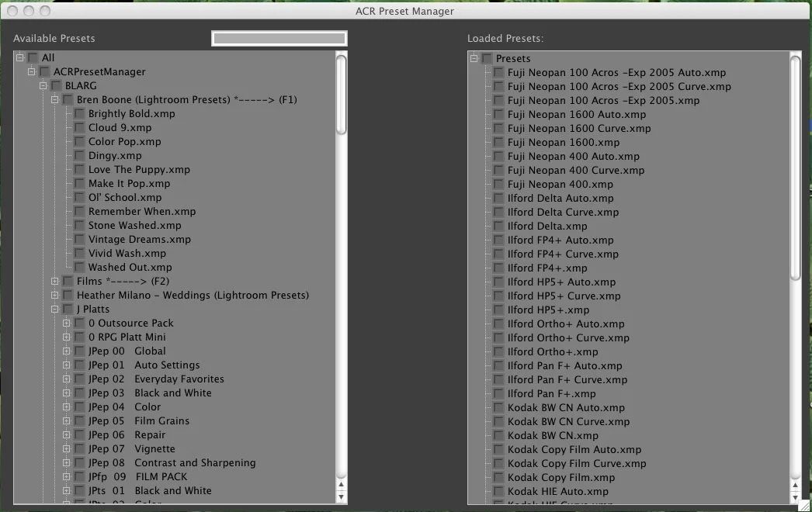Check the All checkbox in Available Presets
This screenshot has height=512, width=812.
point(33,57)
